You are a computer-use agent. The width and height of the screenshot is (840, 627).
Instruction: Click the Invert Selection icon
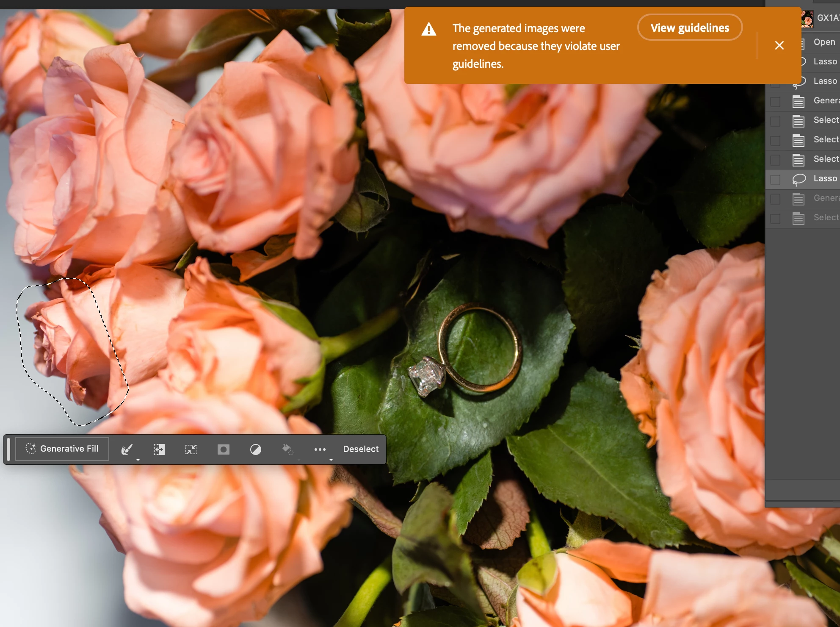coord(159,449)
